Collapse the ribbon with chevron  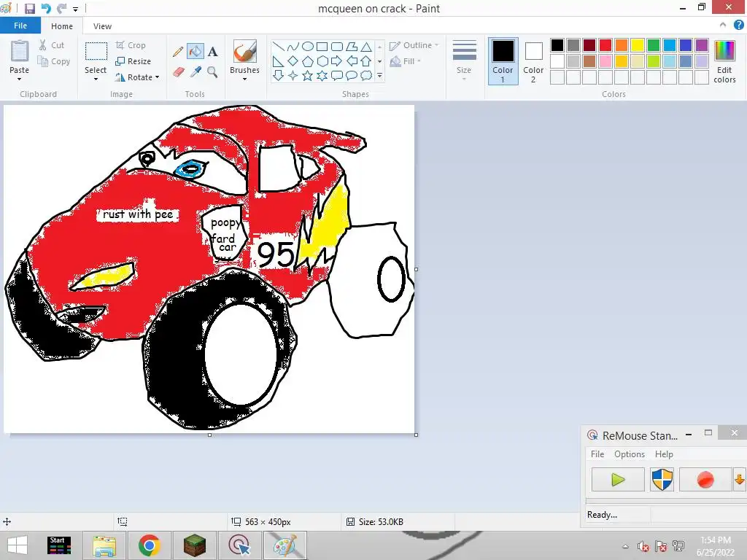point(723,25)
